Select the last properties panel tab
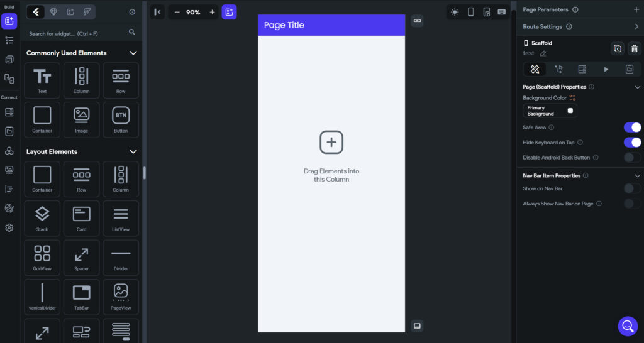644x343 pixels. 629,69
